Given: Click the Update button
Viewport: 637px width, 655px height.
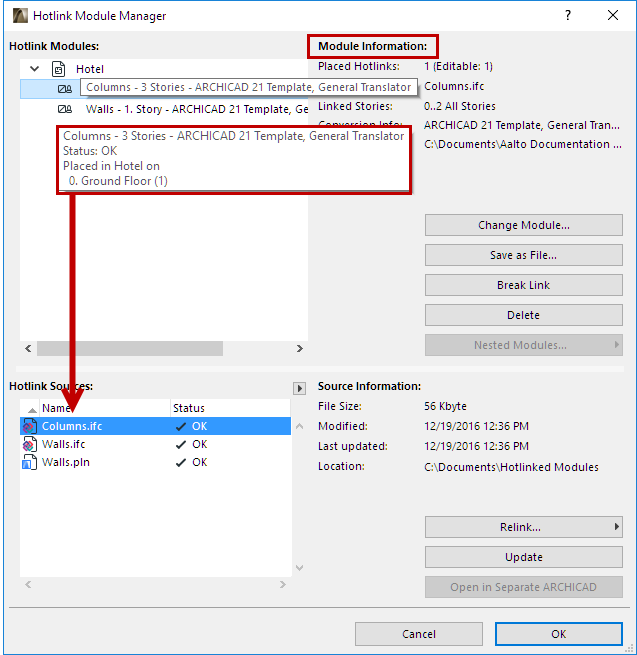Looking at the screenshot, I should click(x=523, y=557).
